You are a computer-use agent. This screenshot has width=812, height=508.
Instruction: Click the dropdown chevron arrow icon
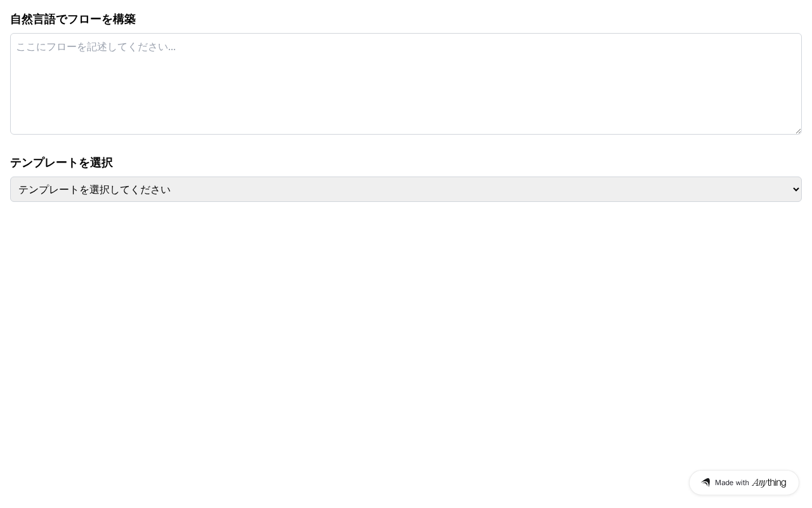coord(796,189)
